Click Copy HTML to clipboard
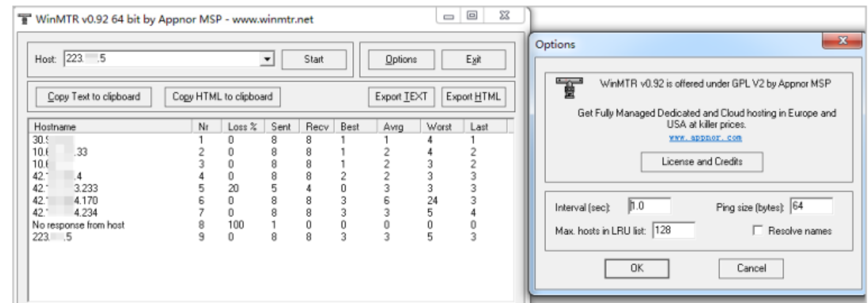Screen dimensions: 868x303 [222, 97]
